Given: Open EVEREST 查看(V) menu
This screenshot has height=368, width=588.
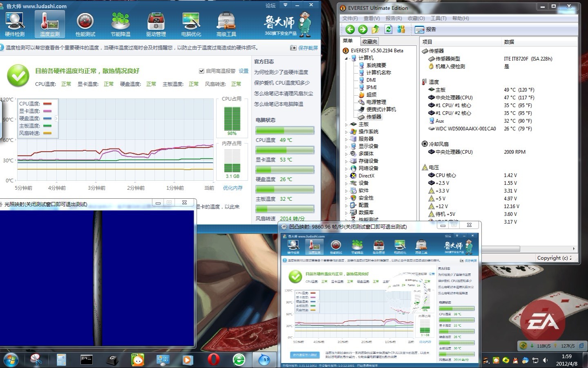Looking at the screenshot, I should (x=372, y=18).
